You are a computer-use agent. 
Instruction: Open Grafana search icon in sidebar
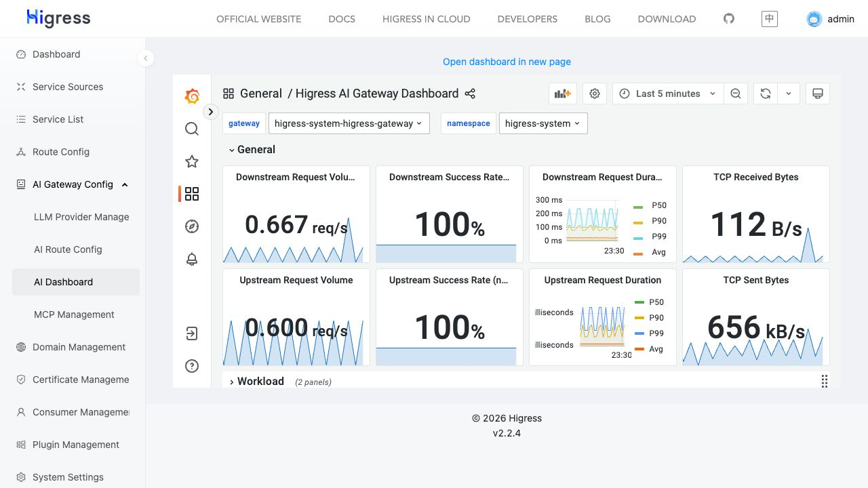point(192,129)
